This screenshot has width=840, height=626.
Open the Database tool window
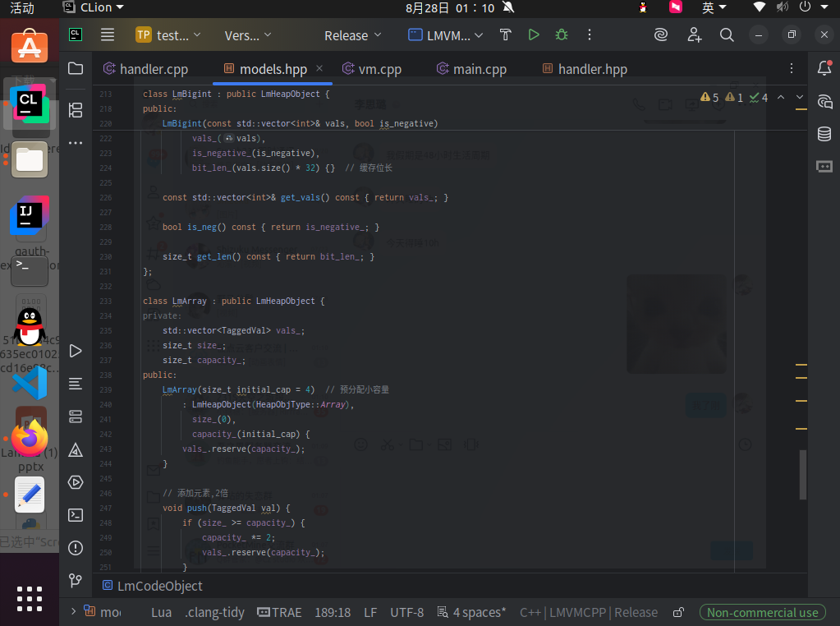[824, 134]
